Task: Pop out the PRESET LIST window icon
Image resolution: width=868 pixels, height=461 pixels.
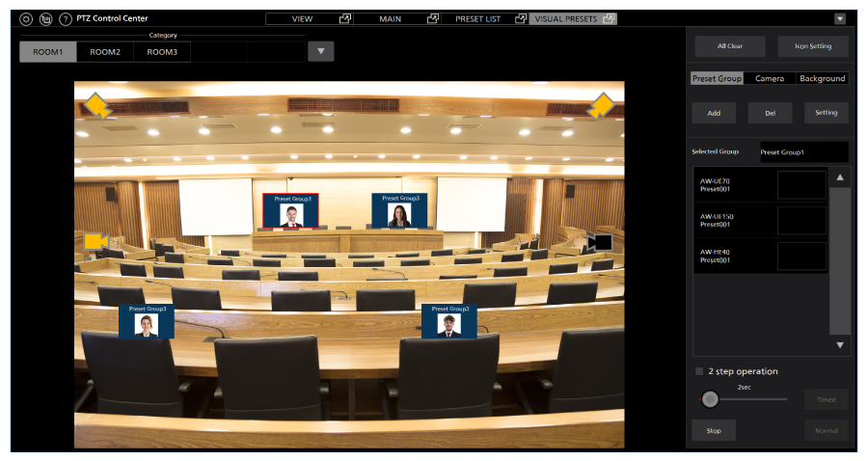Action: pos(521,18)
